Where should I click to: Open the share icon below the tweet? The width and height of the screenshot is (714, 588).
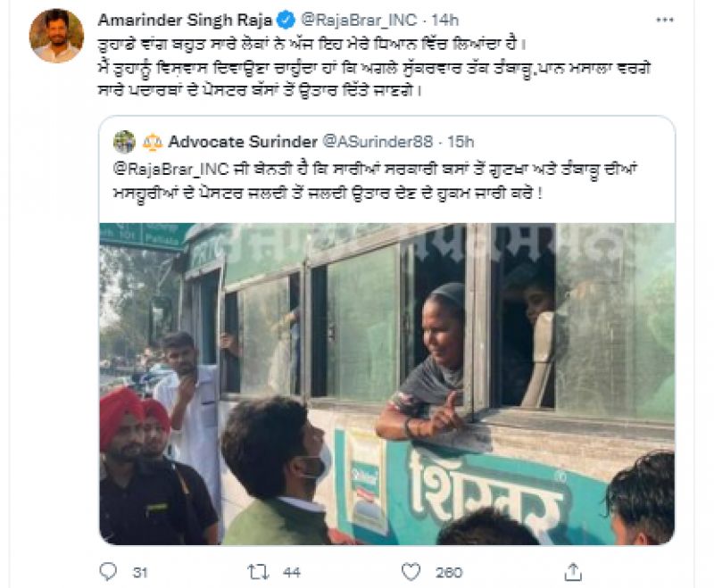tap(573, 571)
